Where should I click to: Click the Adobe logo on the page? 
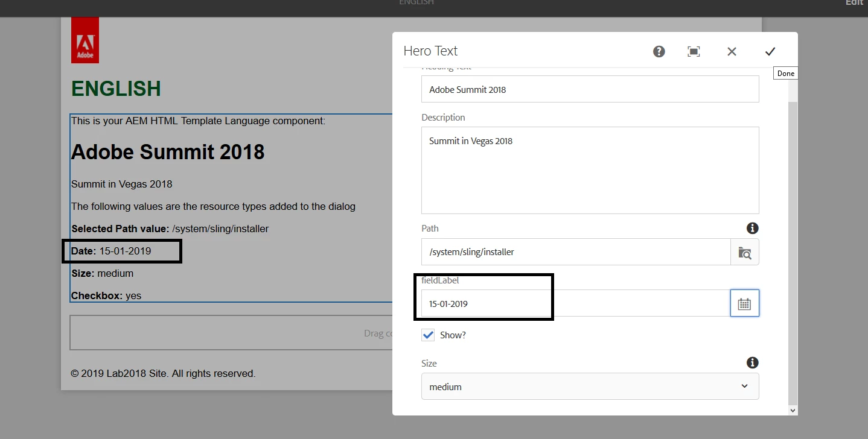tap(85, 40)
